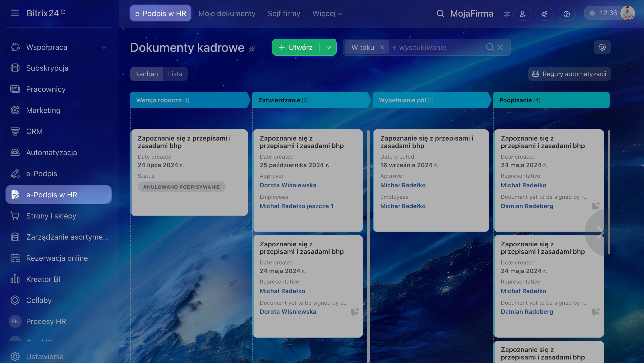
Task: Open the hamburger menu next to Bitrix24
Action: (x=15, y=13)
